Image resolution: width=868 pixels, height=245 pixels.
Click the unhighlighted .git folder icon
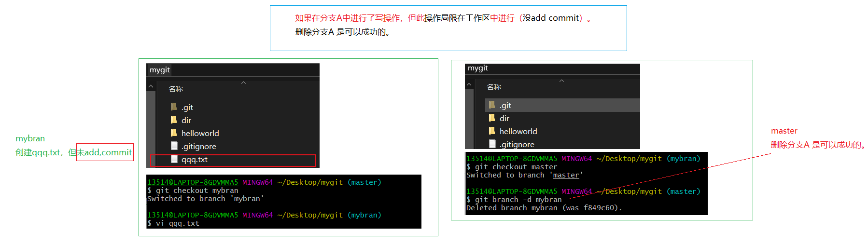tap(174, 107)
